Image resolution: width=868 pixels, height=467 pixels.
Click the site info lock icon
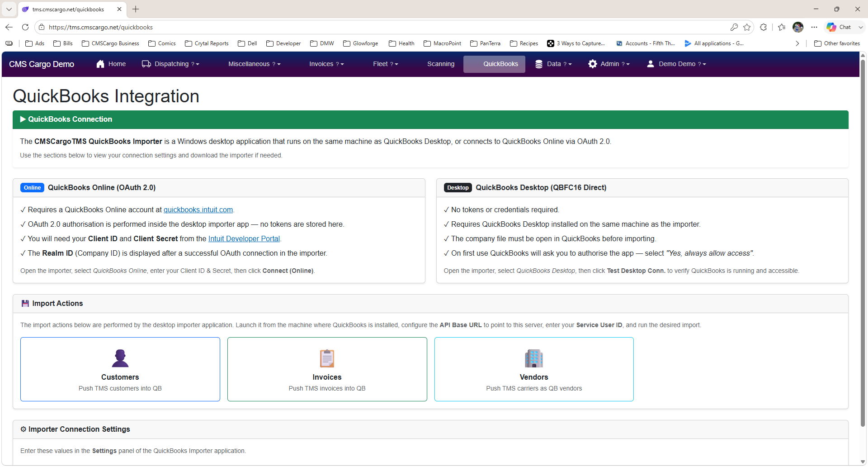coord(42,27)
